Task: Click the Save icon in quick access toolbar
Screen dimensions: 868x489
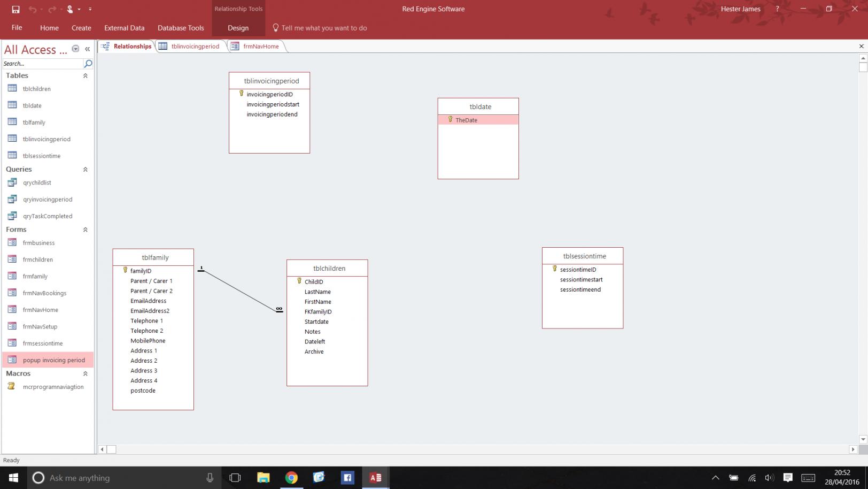Action: click(15, 9)
